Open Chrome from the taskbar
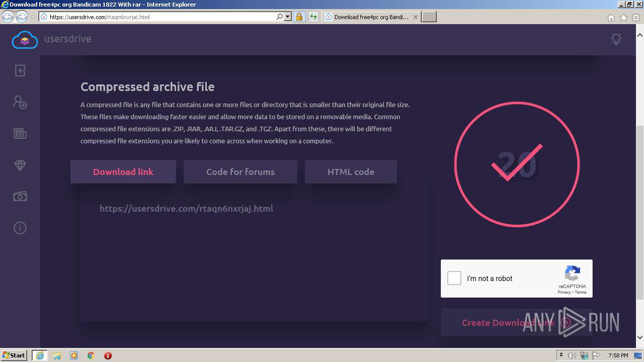This screenshot has height=362, width=644. pos(91,355)
